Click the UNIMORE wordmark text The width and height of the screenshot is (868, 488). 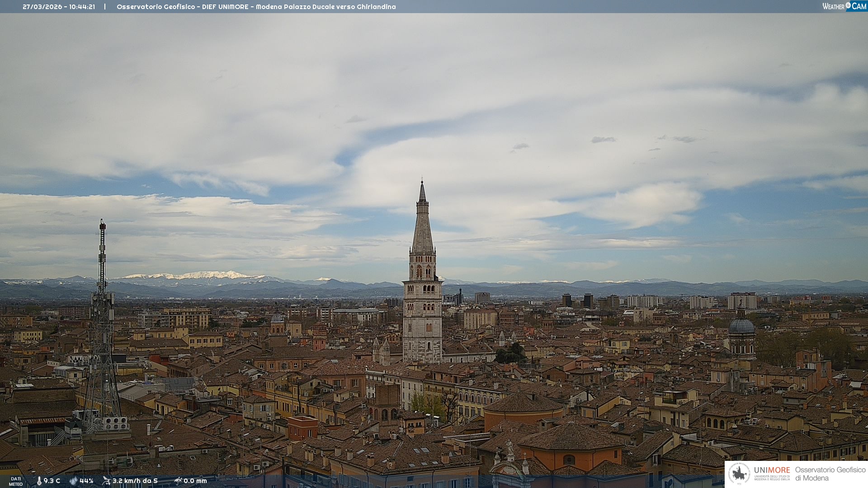772,470
